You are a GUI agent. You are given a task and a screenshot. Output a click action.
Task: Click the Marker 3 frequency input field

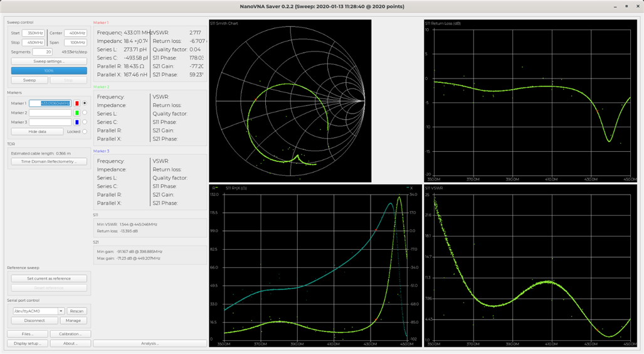(50, 122)
